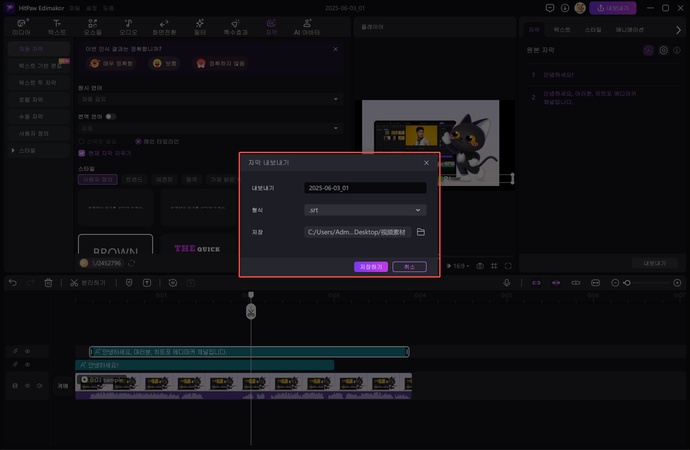Expand the 원시 언어 source language dropdown
The height and width of the screenshot is (450, 690).
[208, 100]
